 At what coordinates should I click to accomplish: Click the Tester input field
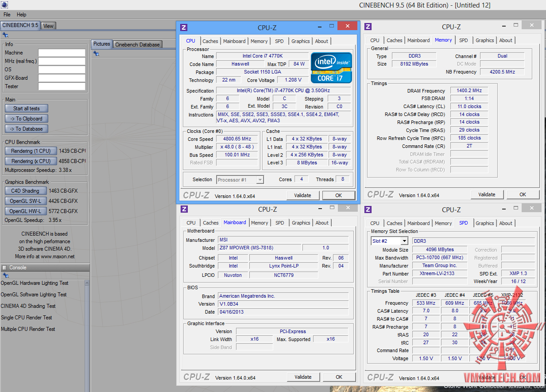click(62, 86)
